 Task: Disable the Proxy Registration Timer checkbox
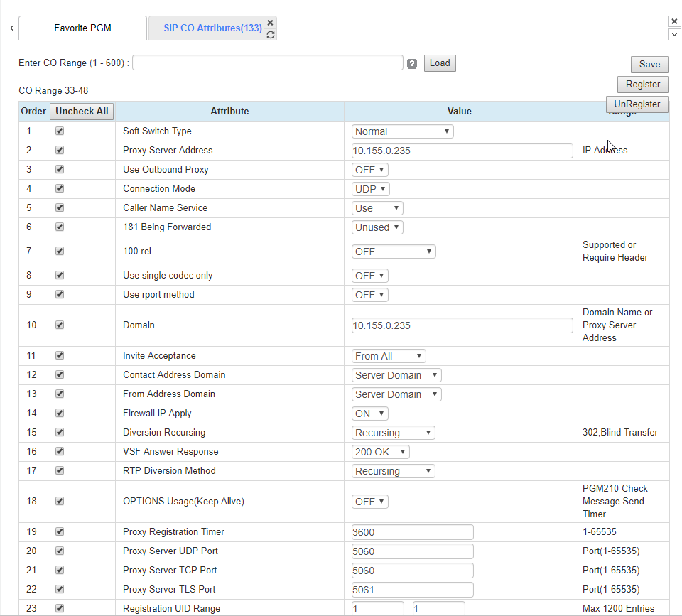click(x=60, y=531)
